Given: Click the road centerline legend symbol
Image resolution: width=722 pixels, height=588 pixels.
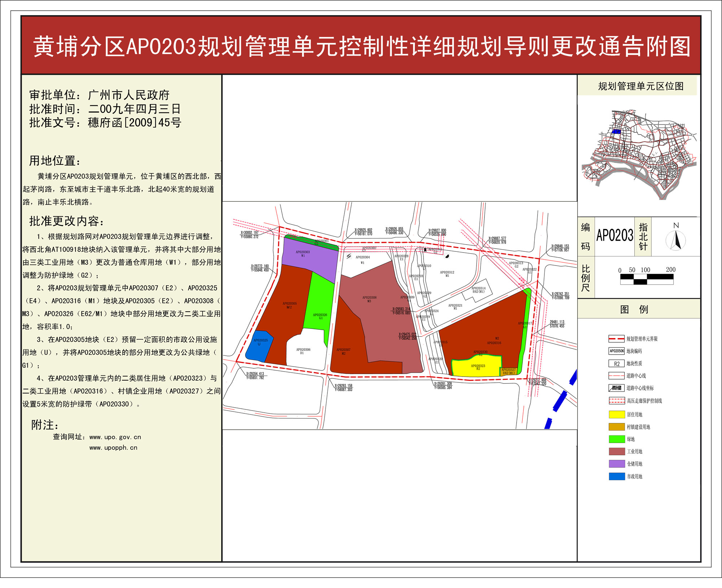Looking at the screenshot, I should (616, 376).
